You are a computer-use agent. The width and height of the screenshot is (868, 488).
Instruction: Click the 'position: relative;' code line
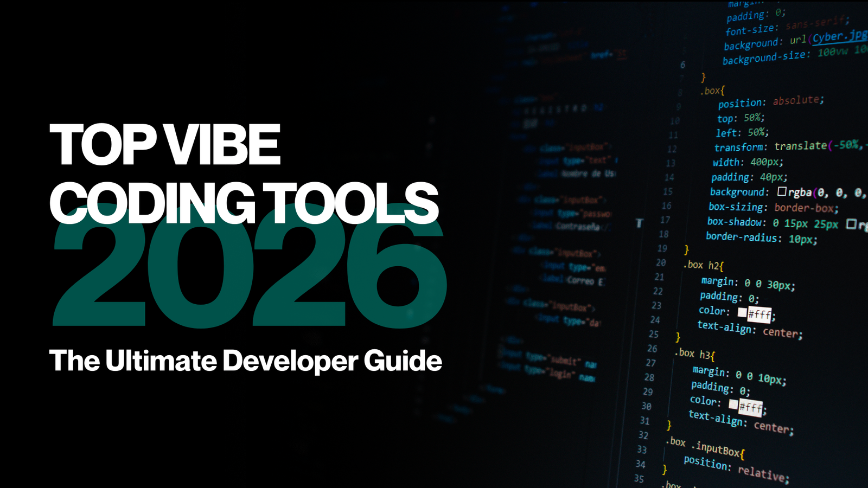click(736, 468)
